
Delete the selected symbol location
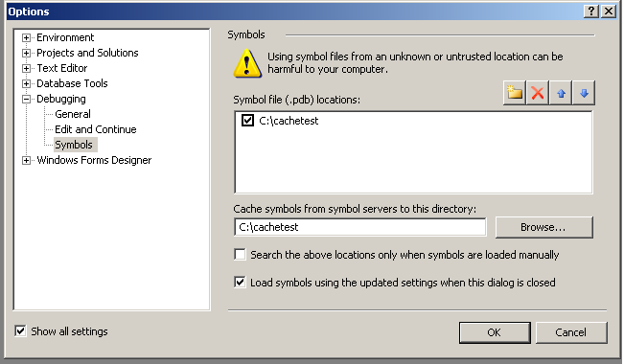538,93
